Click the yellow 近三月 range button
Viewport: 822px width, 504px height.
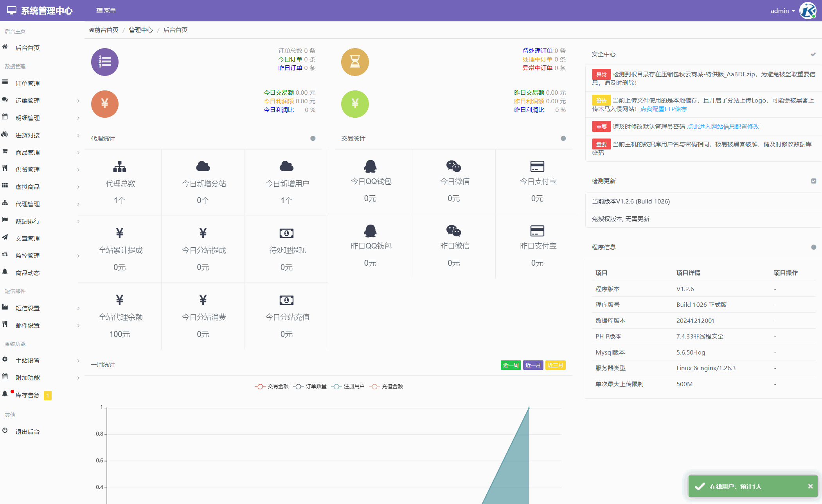point(555,365)
